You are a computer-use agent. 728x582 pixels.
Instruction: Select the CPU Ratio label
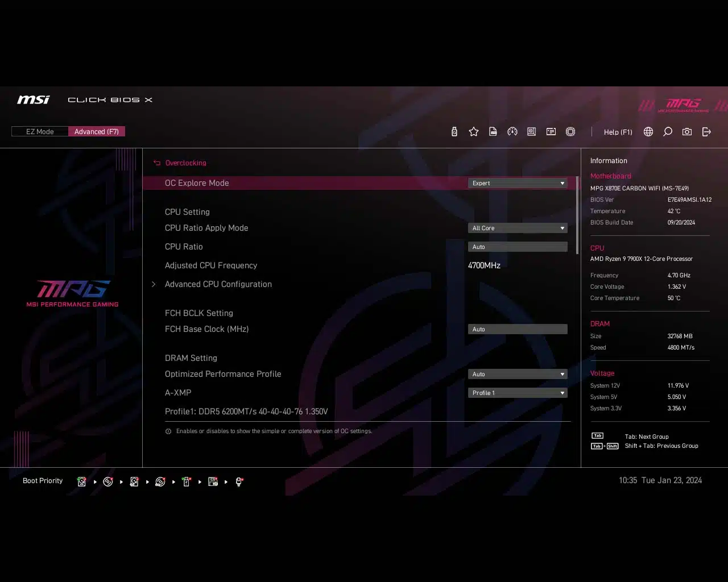[184, 247]
